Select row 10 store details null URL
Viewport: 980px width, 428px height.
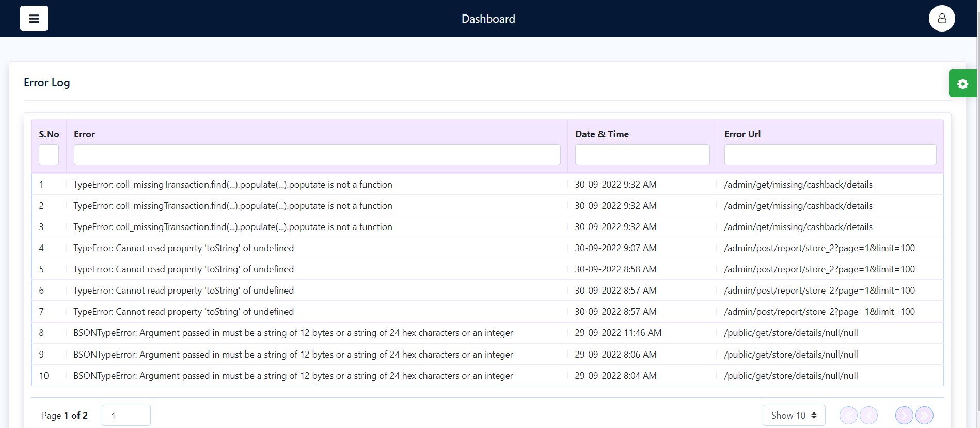(791, 376)
